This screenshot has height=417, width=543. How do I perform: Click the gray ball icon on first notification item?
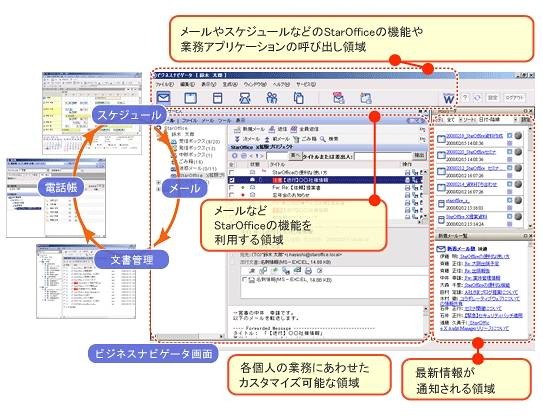(x=518, y=136)
